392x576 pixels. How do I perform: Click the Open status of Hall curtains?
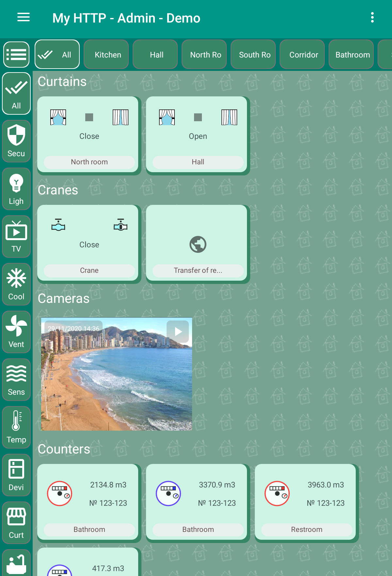(198, 136)
